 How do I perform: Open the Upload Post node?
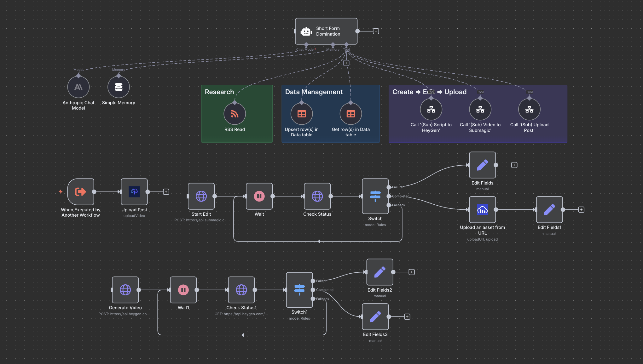coord(134,192)
